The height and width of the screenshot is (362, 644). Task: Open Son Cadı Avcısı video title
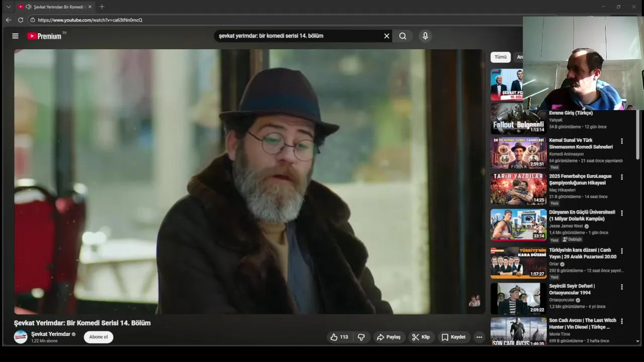[x=583, y=323]
